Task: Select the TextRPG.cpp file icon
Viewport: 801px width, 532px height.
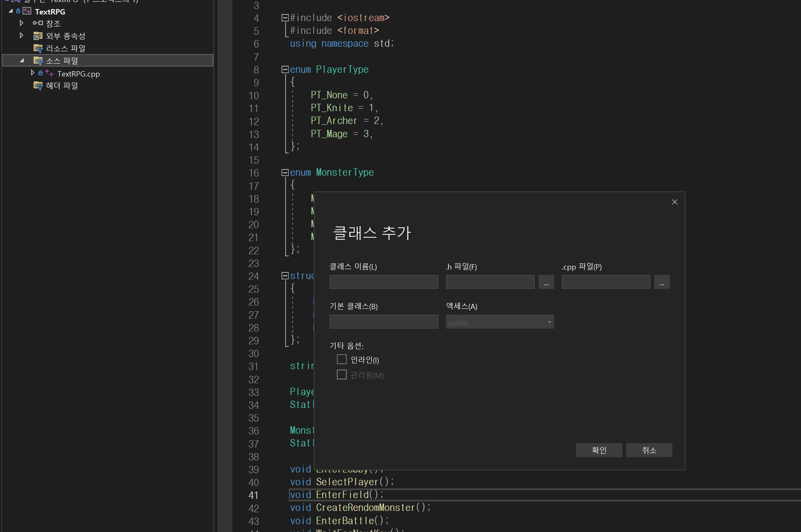Action: click(x=49, y=73)
